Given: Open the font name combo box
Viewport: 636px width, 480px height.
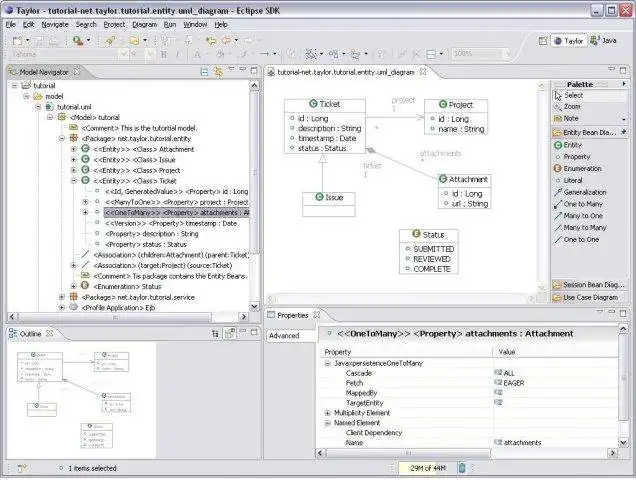Looking at the screenshot, I should [x=124, y=54].
